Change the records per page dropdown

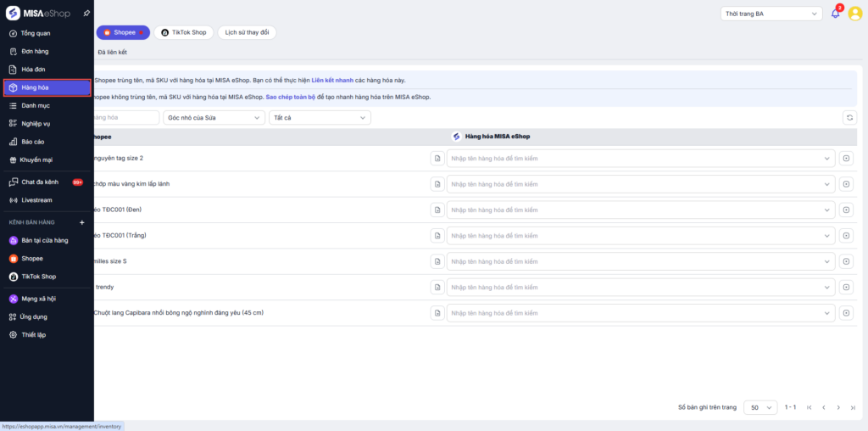(759, 407)
